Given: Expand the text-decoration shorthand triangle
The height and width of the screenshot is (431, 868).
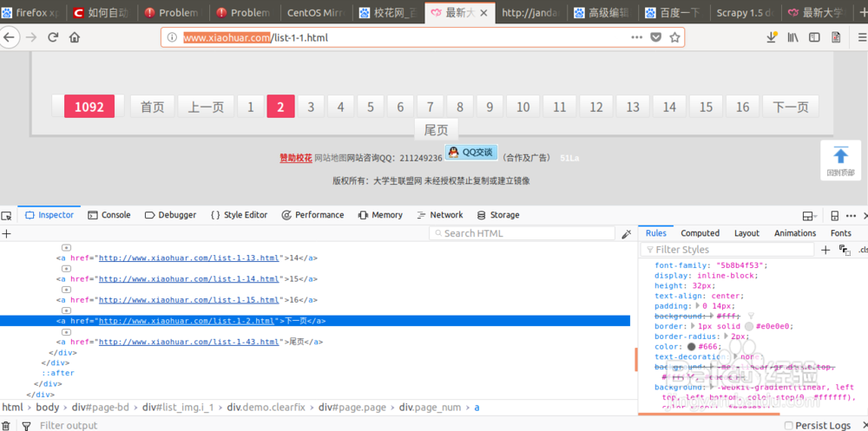Looking at the screenshot, I should point(735,357).
